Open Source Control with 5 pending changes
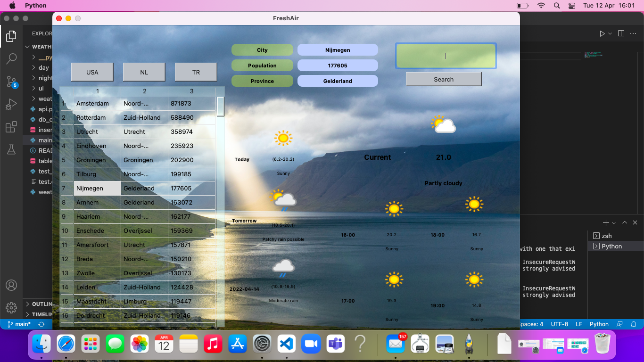This screenshot has width=644, height=362. click(x=11, y=82)
